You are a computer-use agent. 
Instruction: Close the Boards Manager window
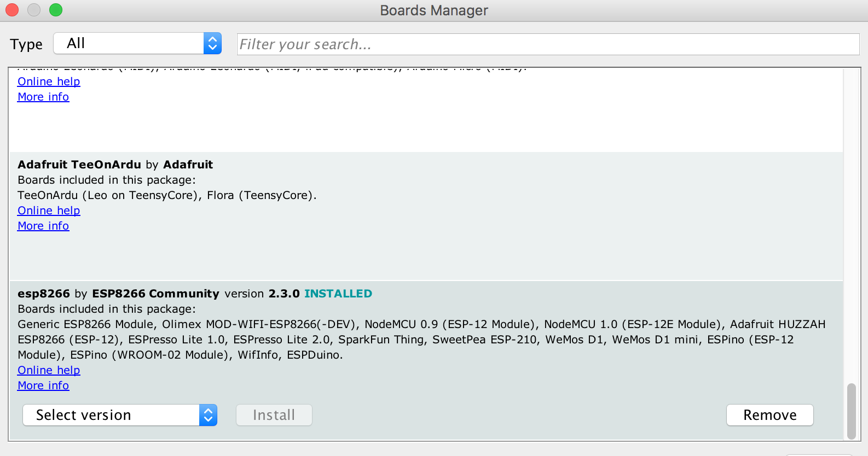click(12, 10)
